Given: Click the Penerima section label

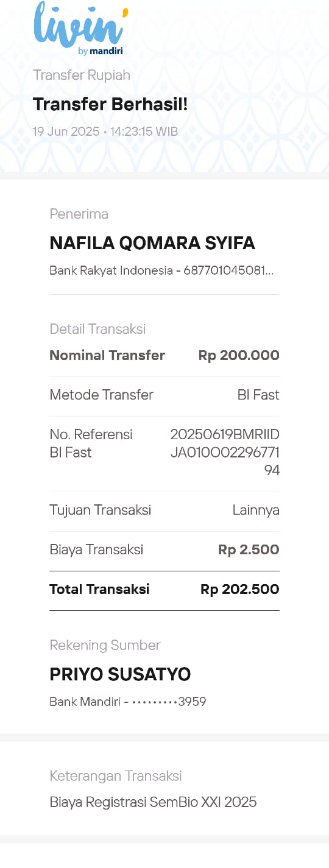Looking at the screenshot, I should (79, 214).
